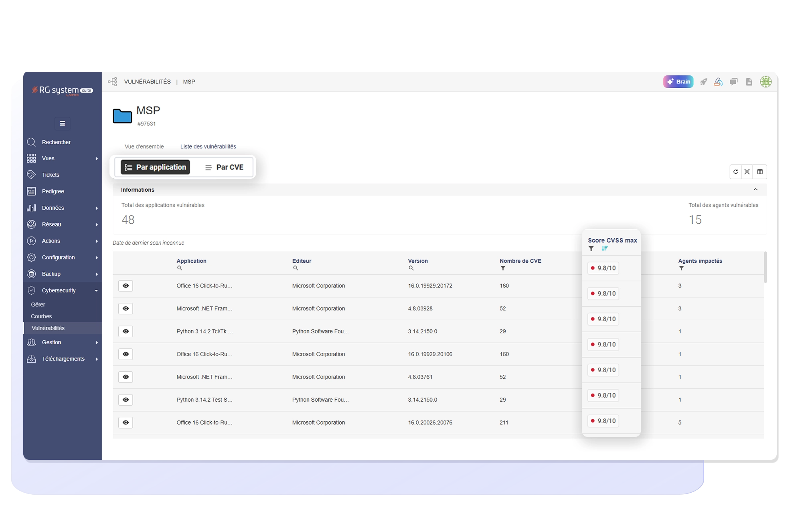Screen dimensions: 802x532
Task: Collapse the Informations panel chevron
Action: coord(755,190)
